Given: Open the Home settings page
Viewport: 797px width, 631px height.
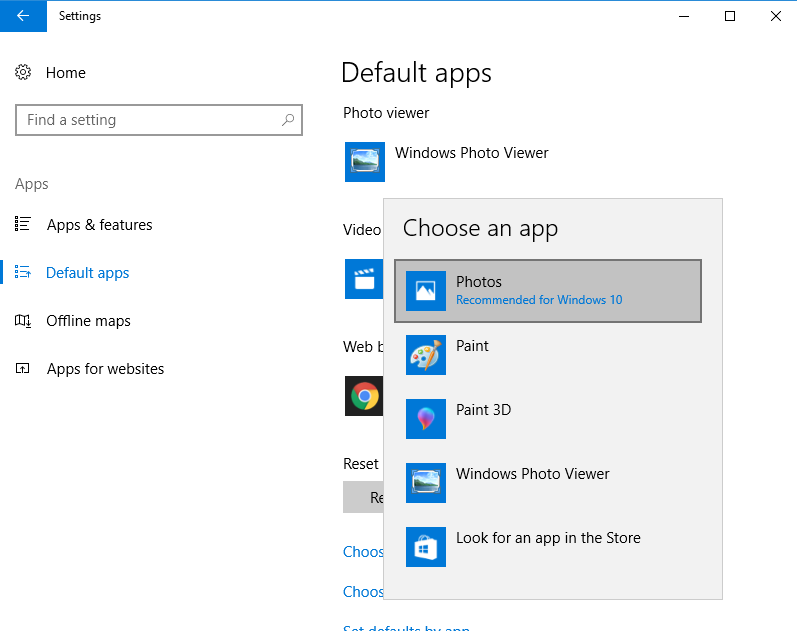Looking at the screenshot, I should coord(66,73).
